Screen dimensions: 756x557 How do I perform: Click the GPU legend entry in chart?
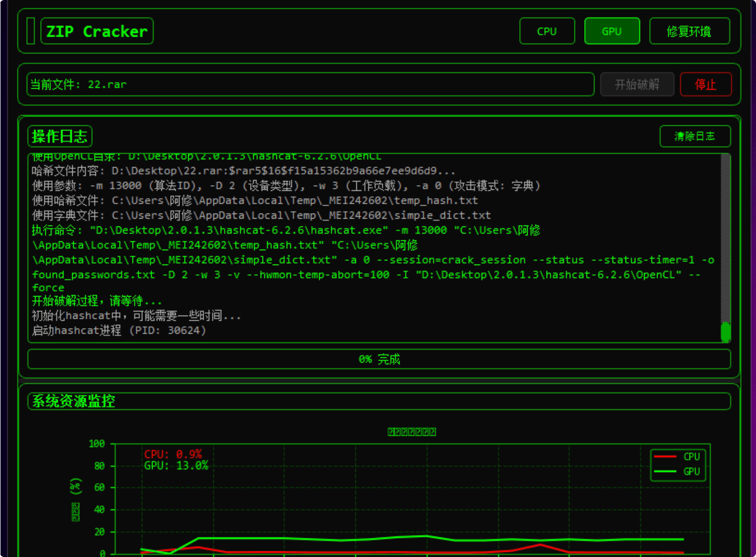click(x=677, y=471)
